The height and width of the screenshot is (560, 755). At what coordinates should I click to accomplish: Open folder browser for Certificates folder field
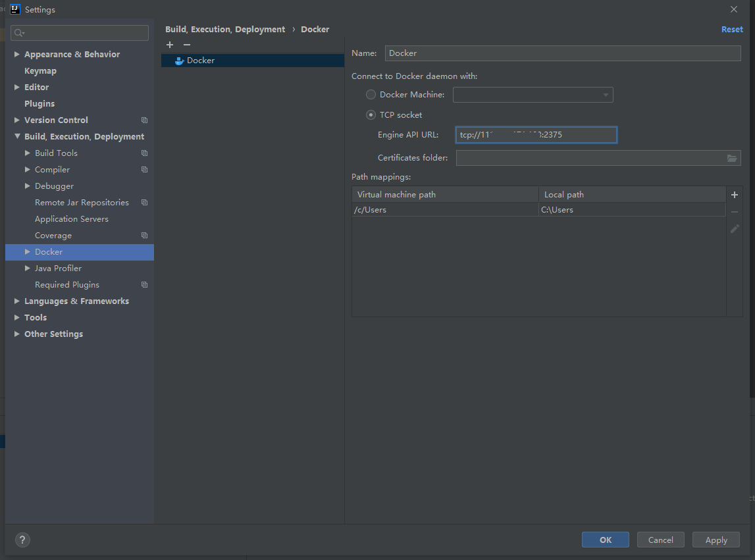click(x=732, y=158)
